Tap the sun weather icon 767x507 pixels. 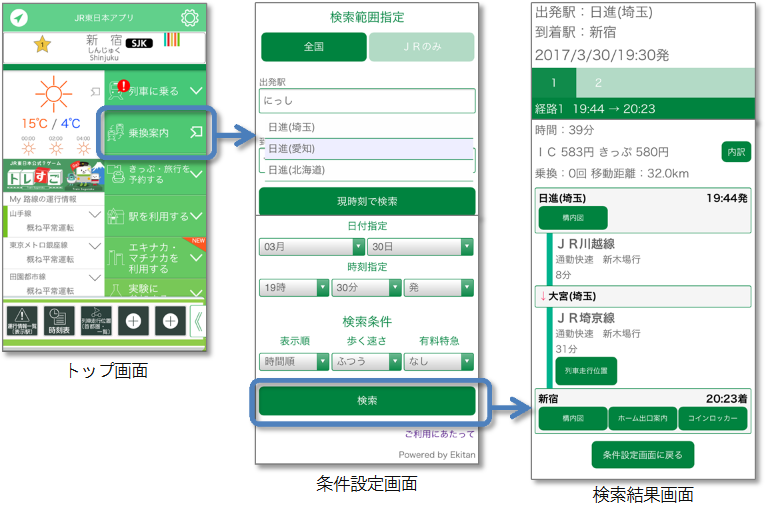tap(53, 93)
